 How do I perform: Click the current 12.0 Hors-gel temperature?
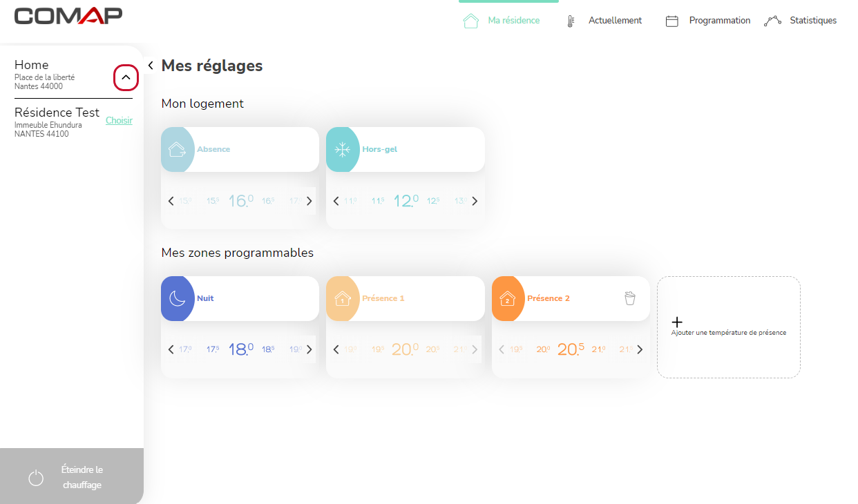[x=406, y=201]
